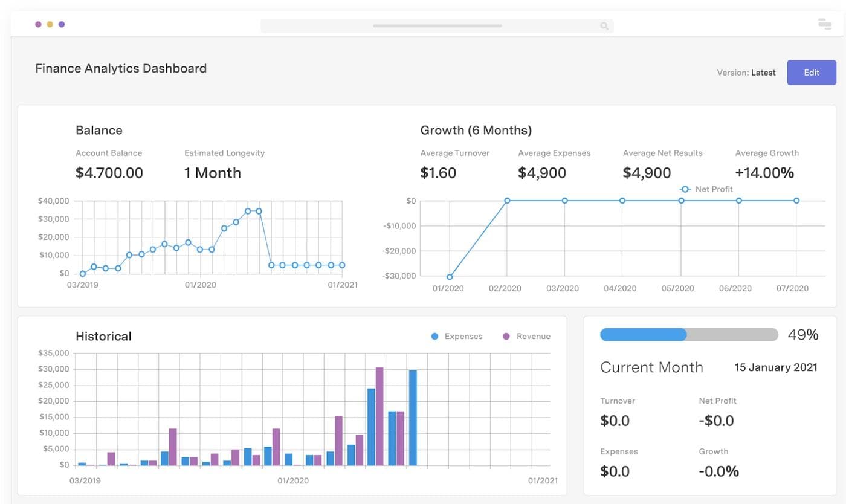The image size is (846, 504).
Task: Click the purple Revenue legend dot
Action: click(x=506, y=337)
